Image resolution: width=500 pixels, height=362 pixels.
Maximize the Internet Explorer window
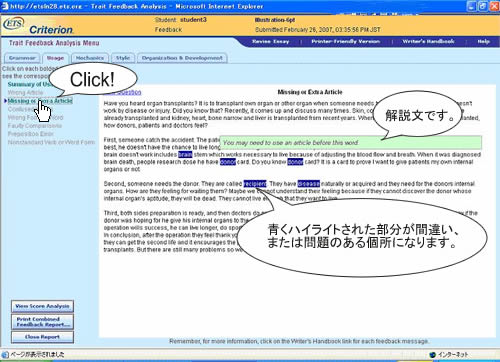483,6
